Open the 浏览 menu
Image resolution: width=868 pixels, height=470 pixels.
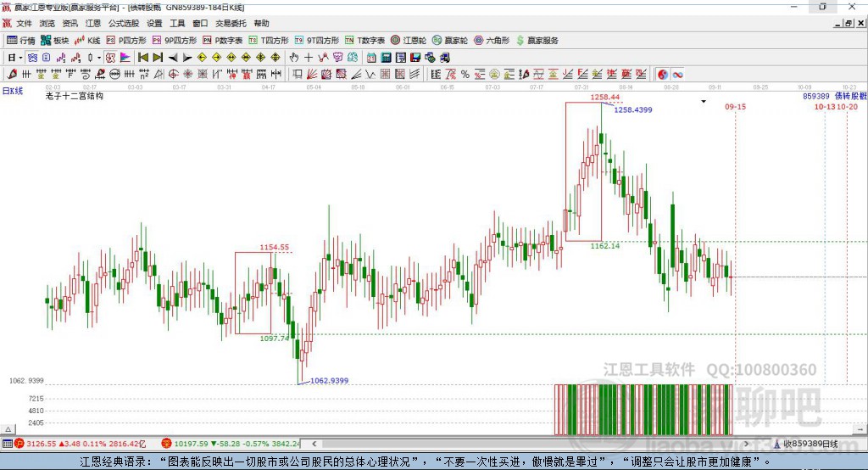(x=47, y=23)
